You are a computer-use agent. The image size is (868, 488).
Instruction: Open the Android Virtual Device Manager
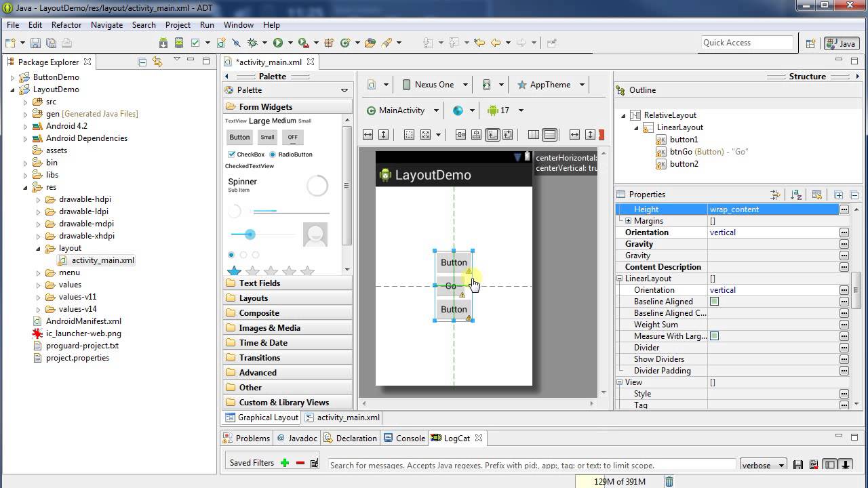(179, 43)
